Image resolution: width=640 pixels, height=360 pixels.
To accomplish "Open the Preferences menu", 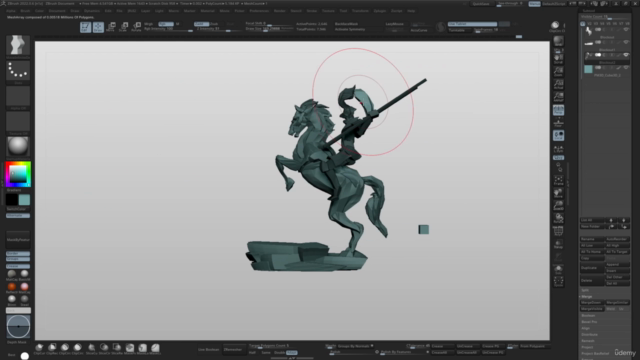I will (259, 11).
